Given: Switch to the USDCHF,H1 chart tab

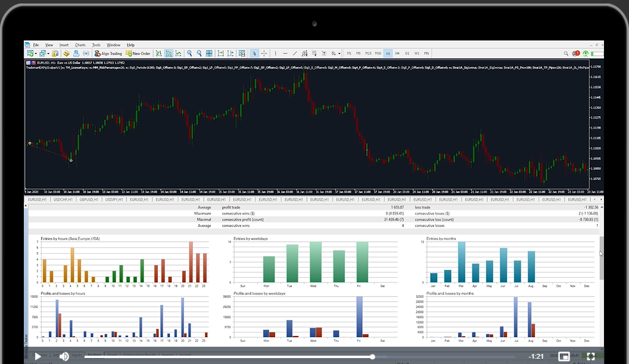Looking at the screenshot, I should (64, 200).
